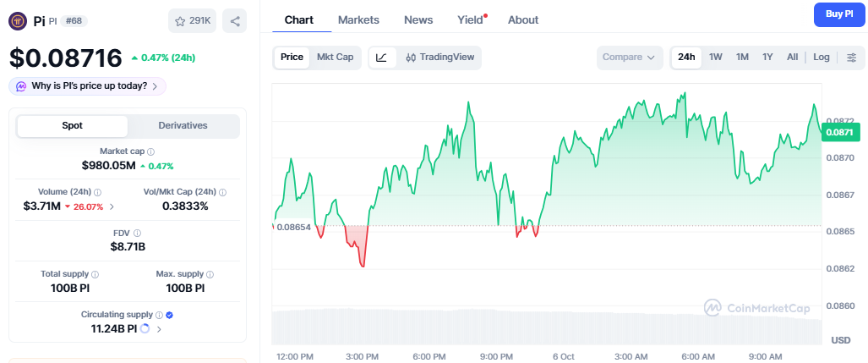The height and width of the screenshot is (363, 868).
Task: Click the $3.71M volume value
Action: coord(41,206)
